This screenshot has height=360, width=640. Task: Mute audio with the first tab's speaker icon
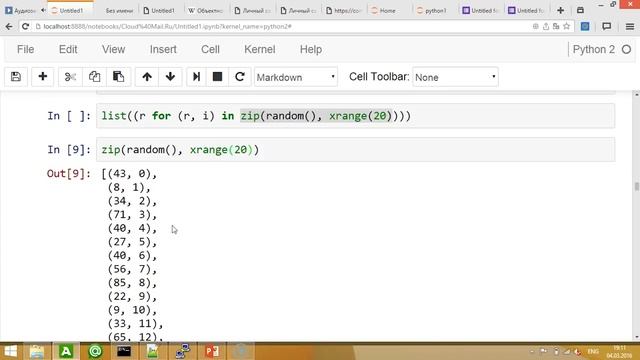click(43, 10)
